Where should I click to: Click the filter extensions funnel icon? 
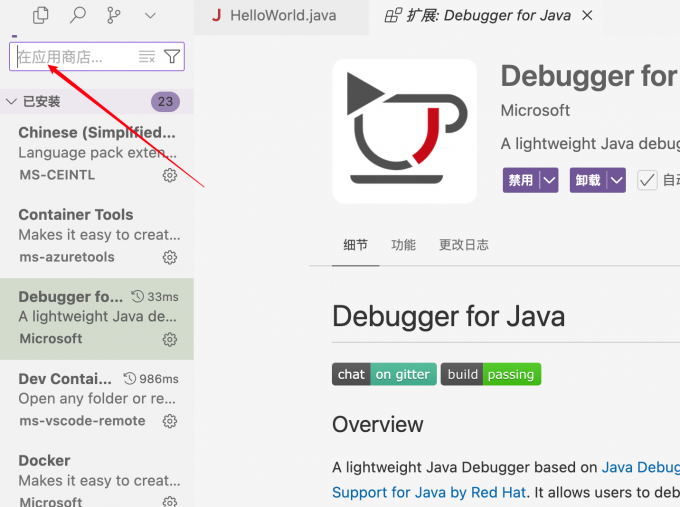[x=172, y=57]
